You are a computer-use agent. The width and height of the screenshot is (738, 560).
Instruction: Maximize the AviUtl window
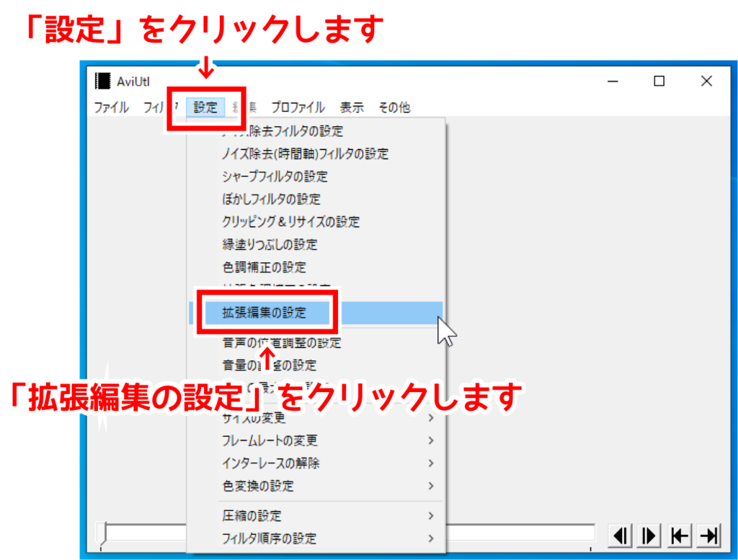[x=659, y=81]
